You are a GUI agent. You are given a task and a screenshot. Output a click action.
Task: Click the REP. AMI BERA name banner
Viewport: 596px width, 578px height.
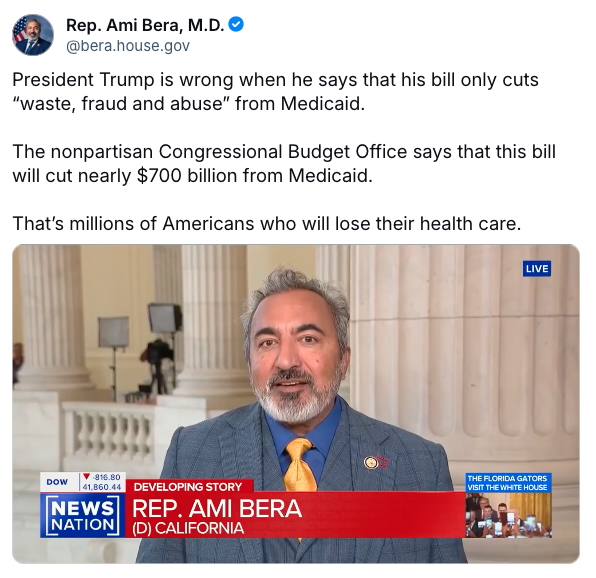click(217, 508)
